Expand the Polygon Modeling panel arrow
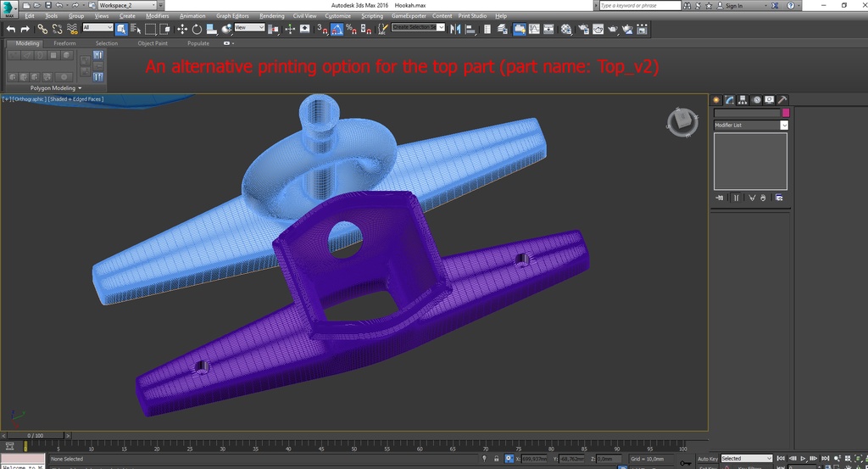 (80, 88)
